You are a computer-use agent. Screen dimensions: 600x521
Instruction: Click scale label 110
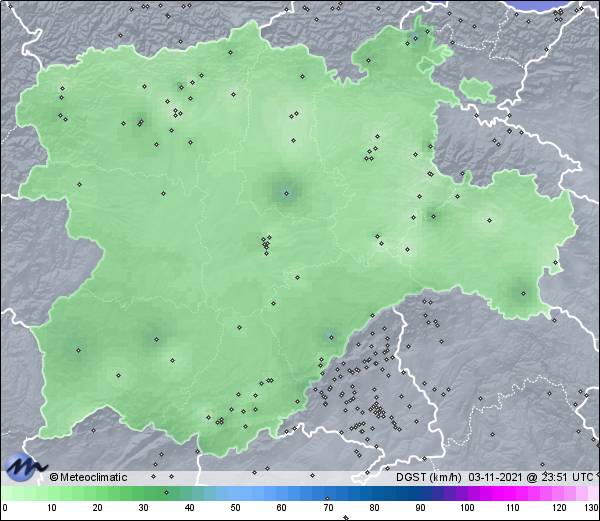[x=513, y=507]
